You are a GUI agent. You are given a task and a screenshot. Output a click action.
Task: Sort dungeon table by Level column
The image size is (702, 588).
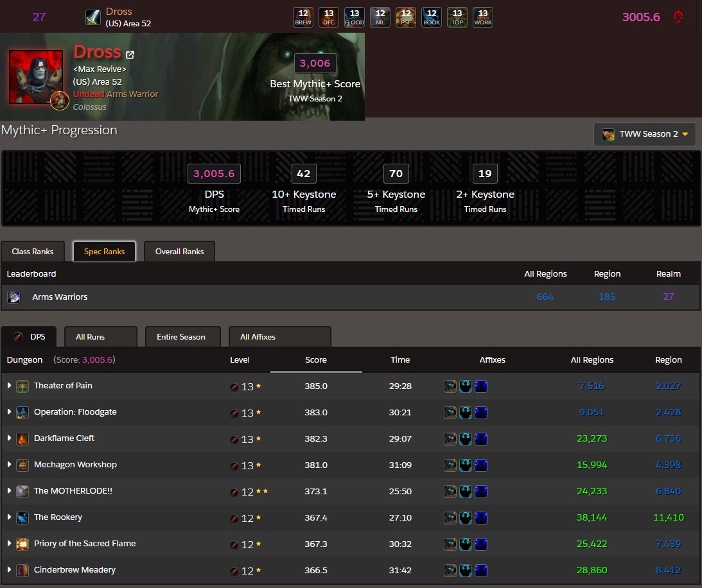240,359
